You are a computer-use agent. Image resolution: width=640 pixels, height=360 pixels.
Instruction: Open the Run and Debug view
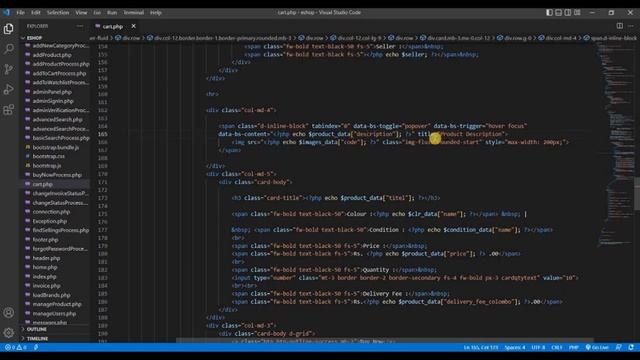pyautogui.click(x=9, y=89)
